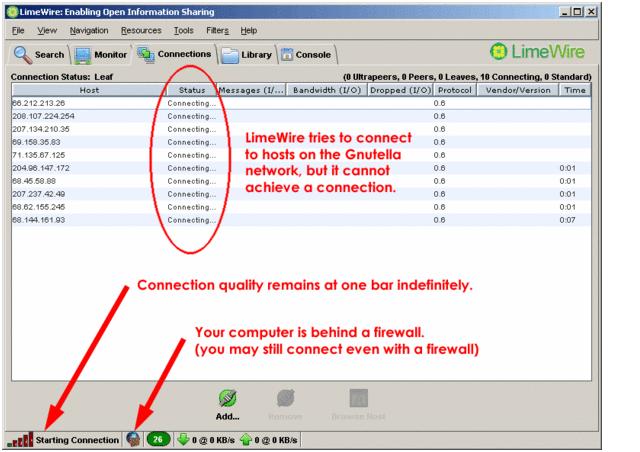640x452 pixels.
Task: Click the download rate 0 @ 0 KB/s text beside down arrow
Action: 213,440
